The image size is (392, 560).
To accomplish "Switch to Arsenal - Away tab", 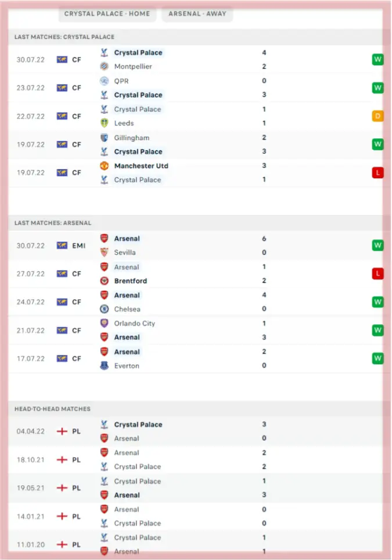I will coord(197,13).
